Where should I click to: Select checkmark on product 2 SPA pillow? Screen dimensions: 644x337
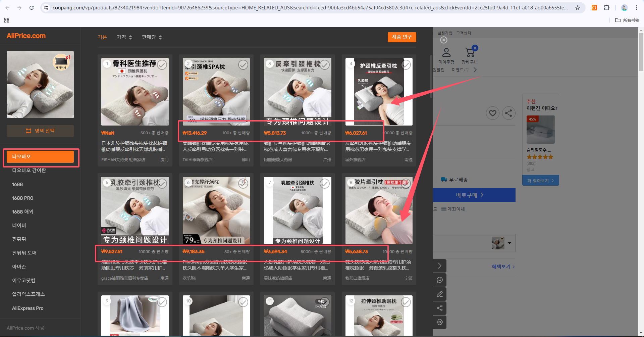243,64
